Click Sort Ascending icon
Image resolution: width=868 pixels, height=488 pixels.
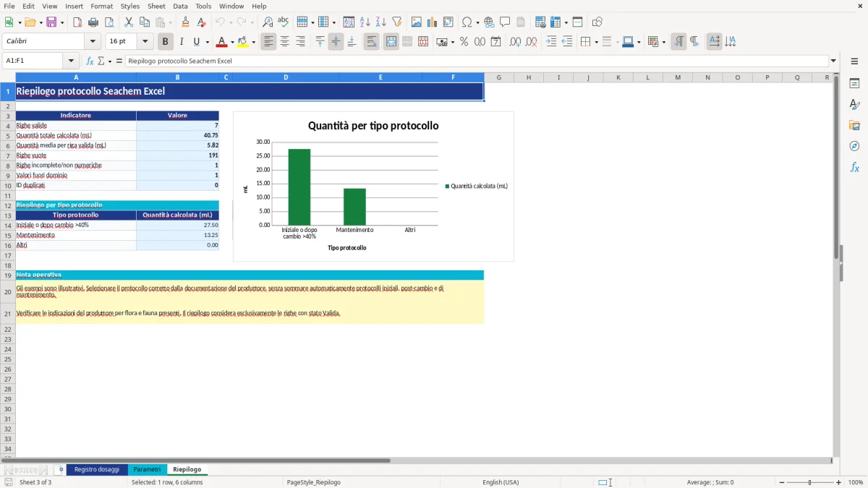coord(365,22)
